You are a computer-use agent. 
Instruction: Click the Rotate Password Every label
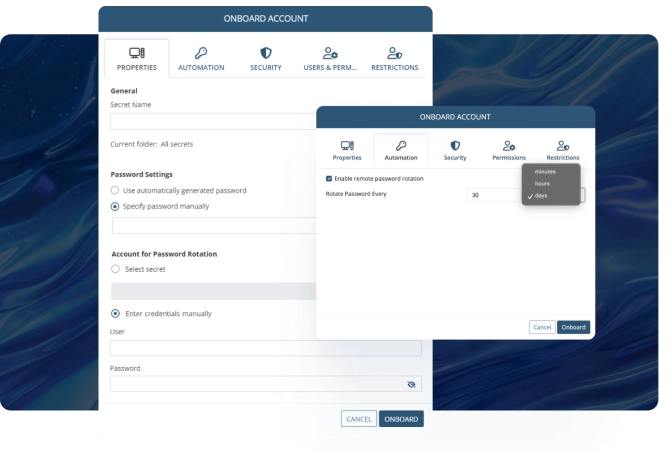click(356, 194)
